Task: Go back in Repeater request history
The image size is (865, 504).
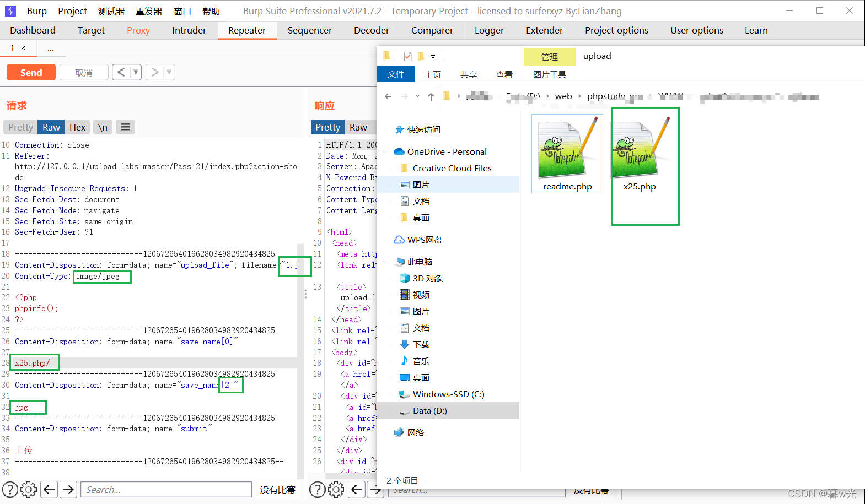Action: (x=121, y=72)
